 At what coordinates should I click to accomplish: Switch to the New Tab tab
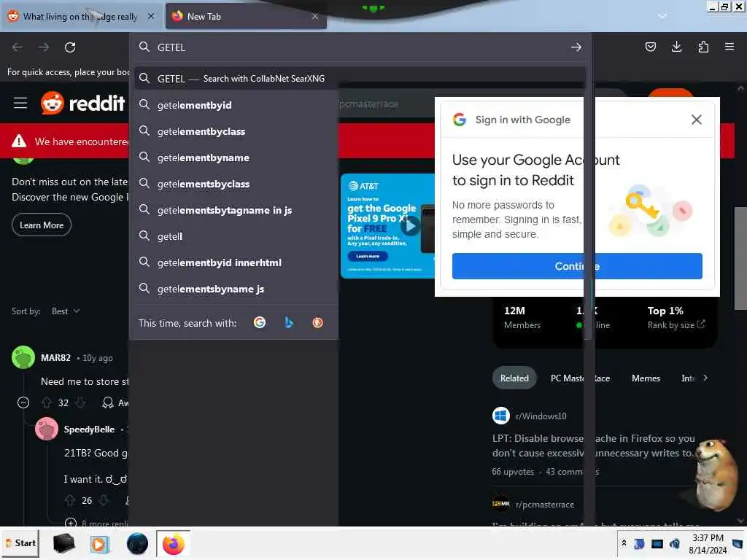click(x=246, y=16)
